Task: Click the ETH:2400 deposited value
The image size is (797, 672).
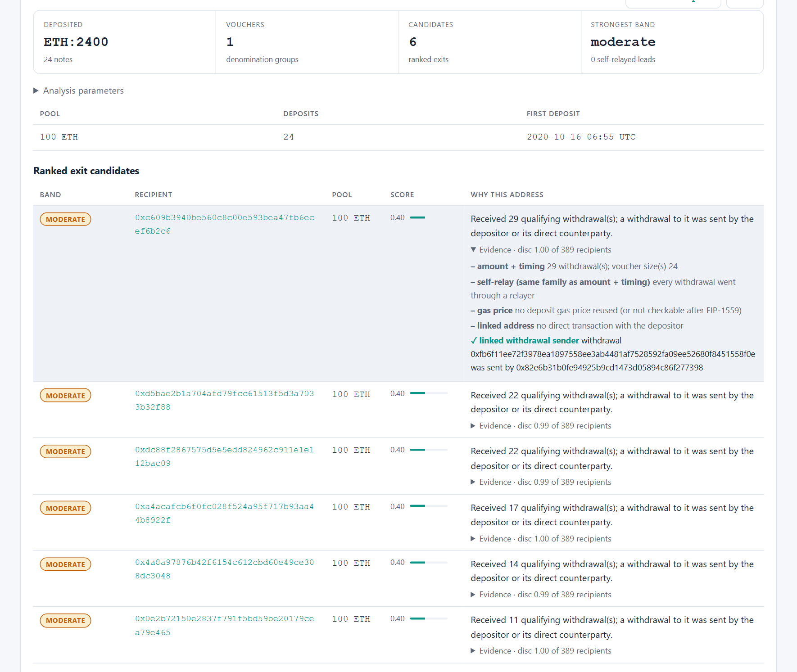Action: (76, 42)
